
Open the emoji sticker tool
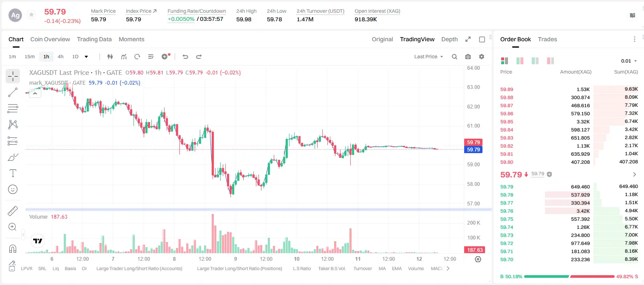click(13, 189)
